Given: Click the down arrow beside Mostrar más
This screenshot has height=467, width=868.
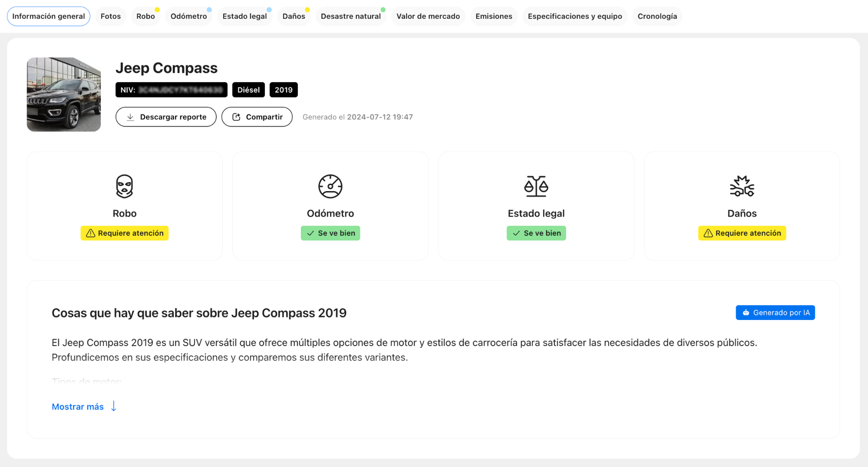Looking at the screenshot, I should [x=114, y=406].
